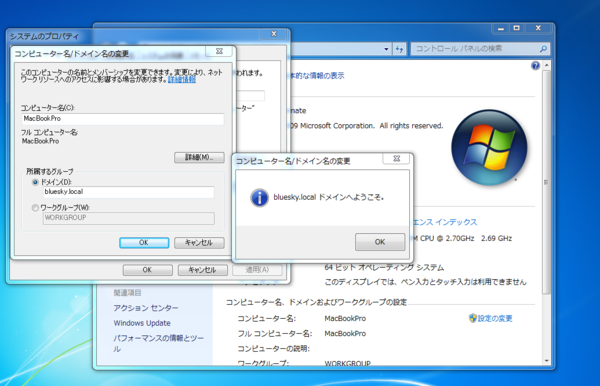Open the blue help question mark icon
600x386 pixels.
(x=535, y=65)
